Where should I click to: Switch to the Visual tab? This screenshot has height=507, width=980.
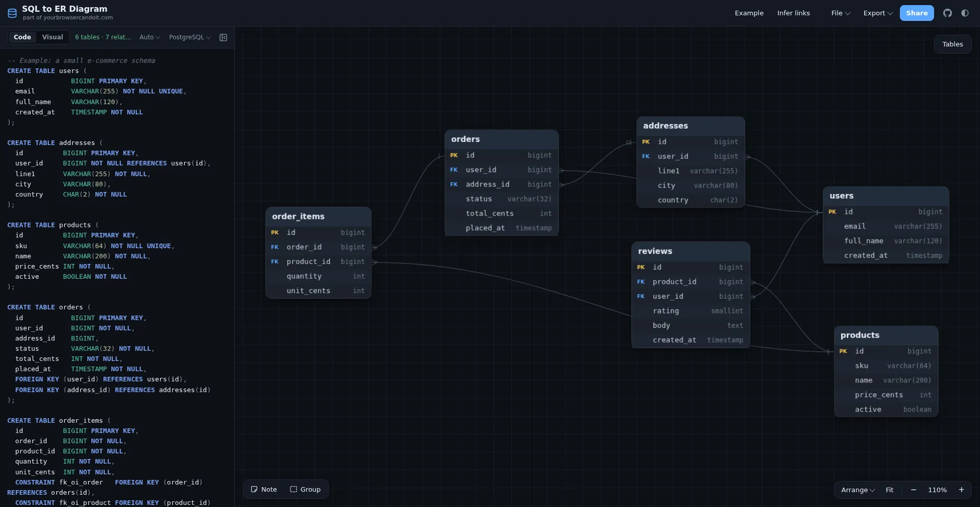(53, 37)
